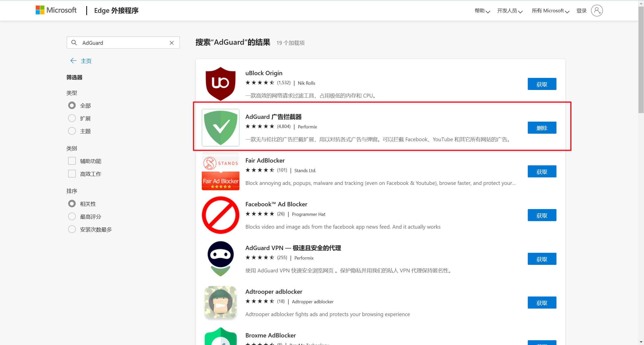
Task: Expand the 开发人员 dropdown menu
Action: [510, 11]
